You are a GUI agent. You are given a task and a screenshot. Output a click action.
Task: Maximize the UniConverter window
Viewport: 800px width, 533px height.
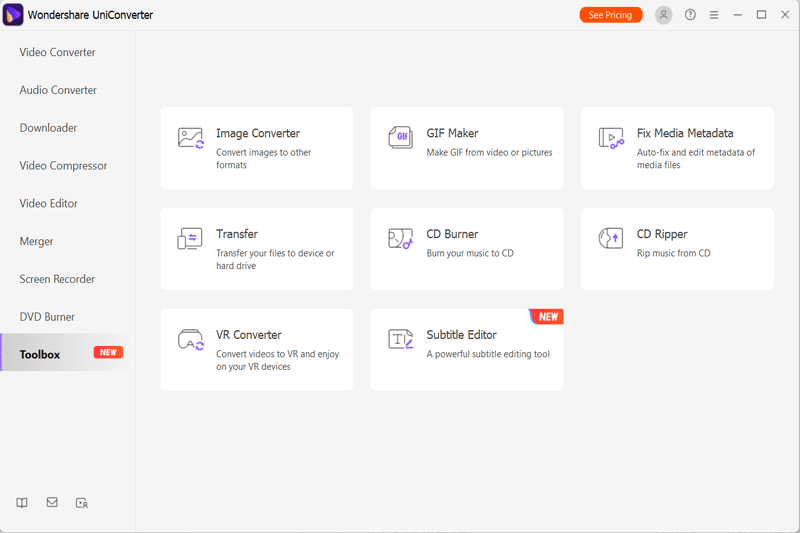tap(761, 15)
